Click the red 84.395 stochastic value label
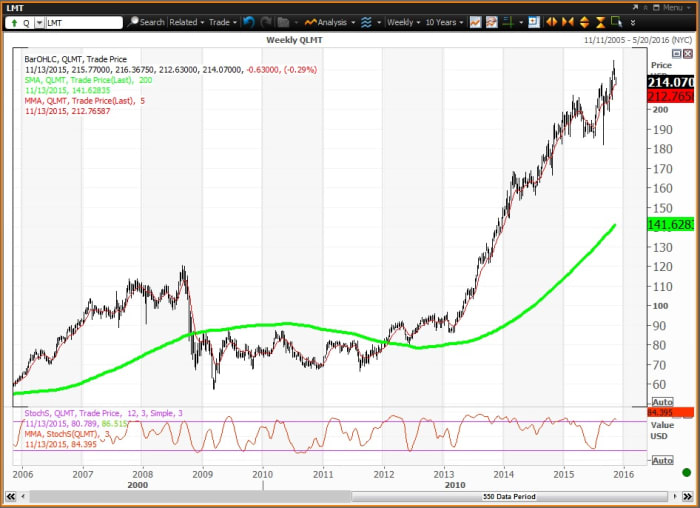This screenshot has height=508, width=700. pyautogui.click(x=671, y=412)
